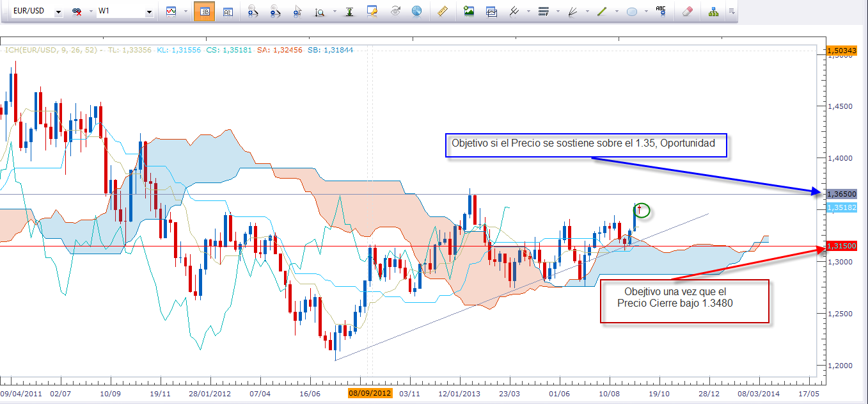The width and height of the screenshot is (868, 404).
Task: Click the vertical zoom magnifier icon
Action: tap(320, 12)
